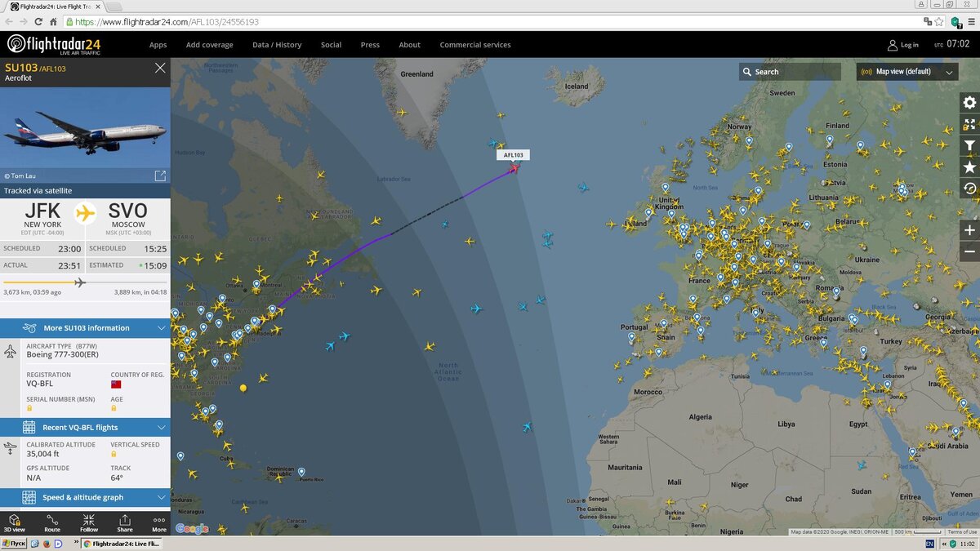The height and width of the screenshot is (551, 980).
Task: Click the flight progress bar
Action: coord(85,282)
